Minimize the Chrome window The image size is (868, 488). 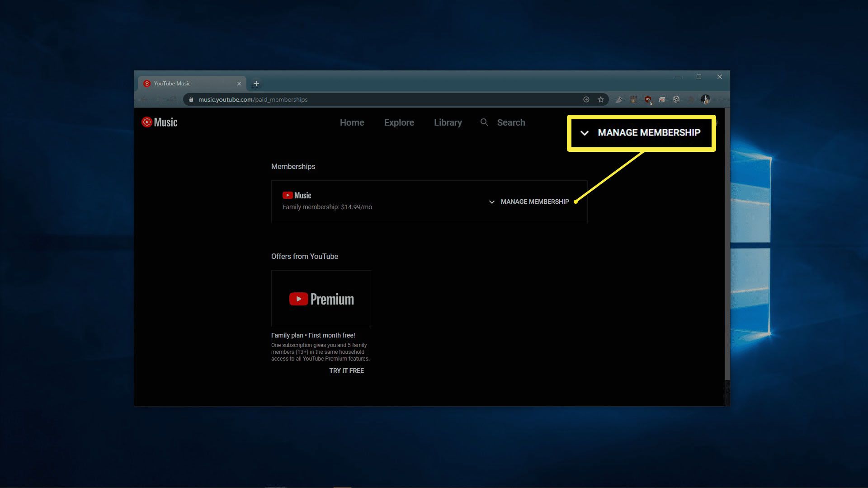pyautogui.click(x=678, y=77)
